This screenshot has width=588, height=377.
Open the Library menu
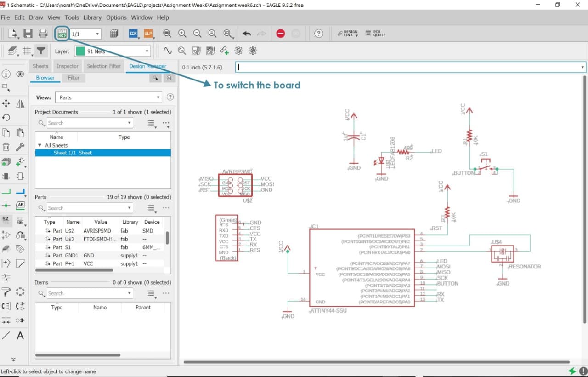[x=92, y=17]
